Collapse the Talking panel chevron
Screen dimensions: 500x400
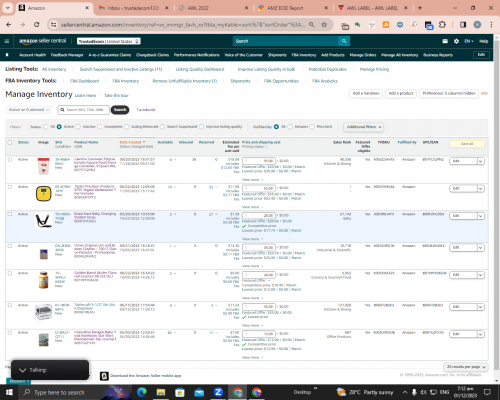[22, 370]
